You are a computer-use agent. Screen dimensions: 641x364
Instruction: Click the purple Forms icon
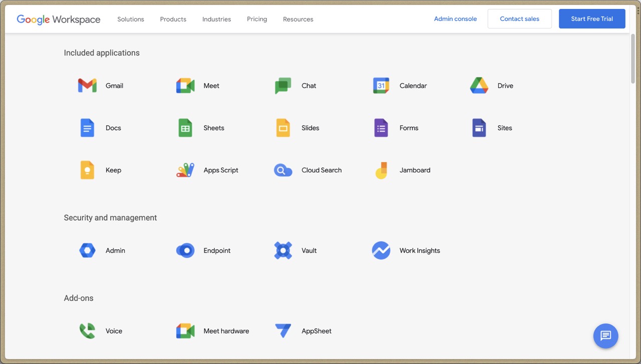pyautogui.click(x=381, y=128)
